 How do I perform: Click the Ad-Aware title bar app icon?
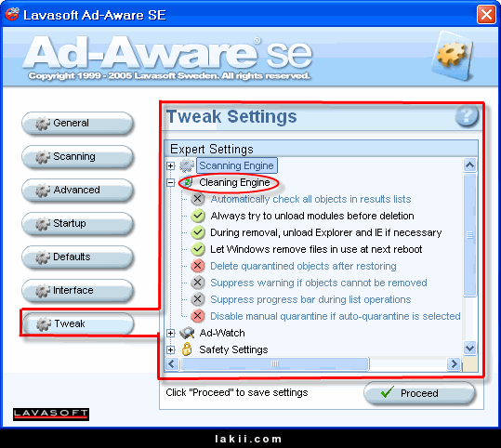point(11,14)
